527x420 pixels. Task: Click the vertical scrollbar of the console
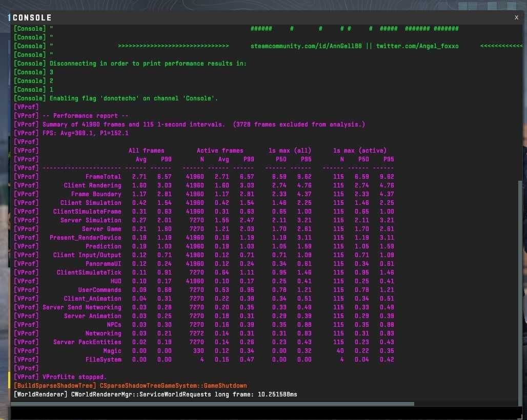click(520, 293)
